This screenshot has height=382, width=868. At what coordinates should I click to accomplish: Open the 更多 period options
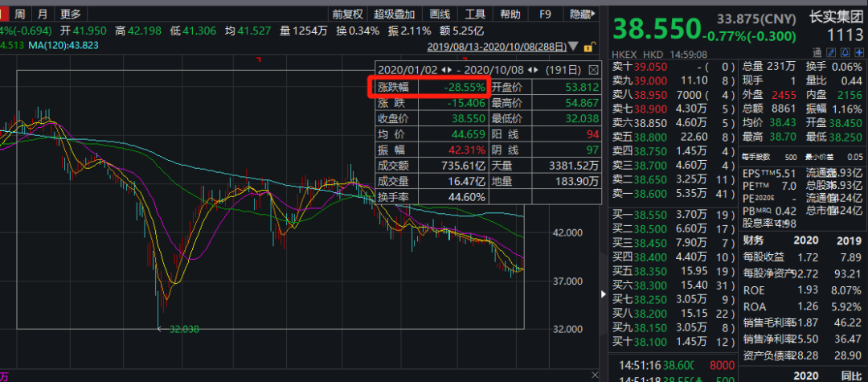(71, 14)
